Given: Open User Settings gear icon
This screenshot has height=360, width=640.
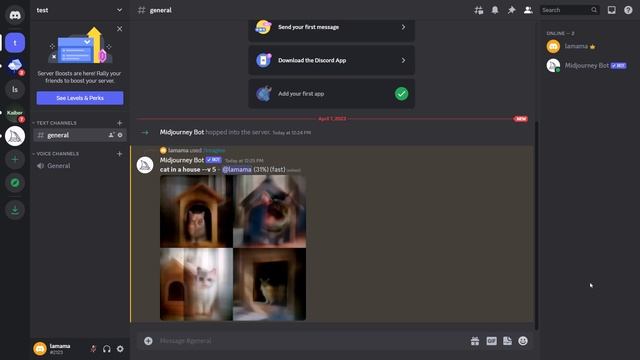Looking at the screenshot, I should click(120, 349).
